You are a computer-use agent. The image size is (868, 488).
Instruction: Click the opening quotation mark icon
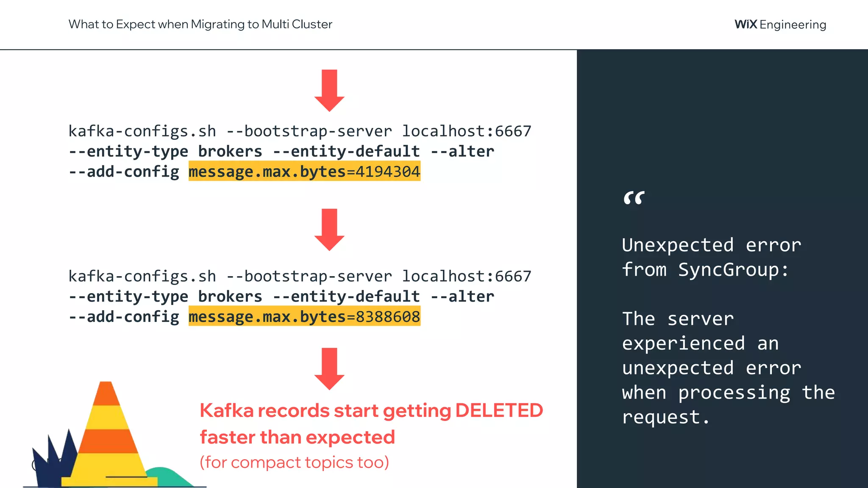tap(634, 198)
